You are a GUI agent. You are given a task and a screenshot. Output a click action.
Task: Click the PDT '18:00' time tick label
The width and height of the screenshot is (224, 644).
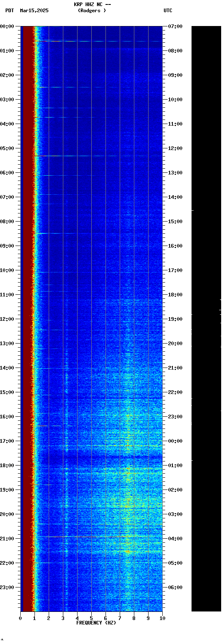point(7,466)
